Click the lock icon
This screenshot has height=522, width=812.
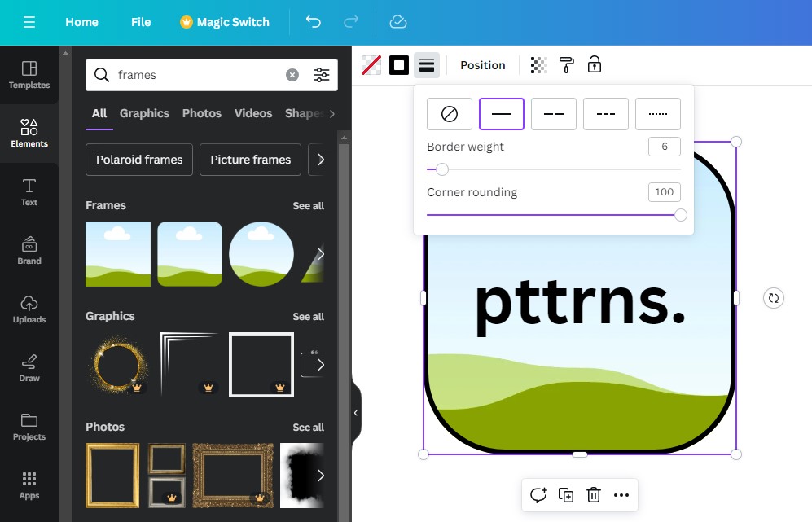click(x=594, y=64)
